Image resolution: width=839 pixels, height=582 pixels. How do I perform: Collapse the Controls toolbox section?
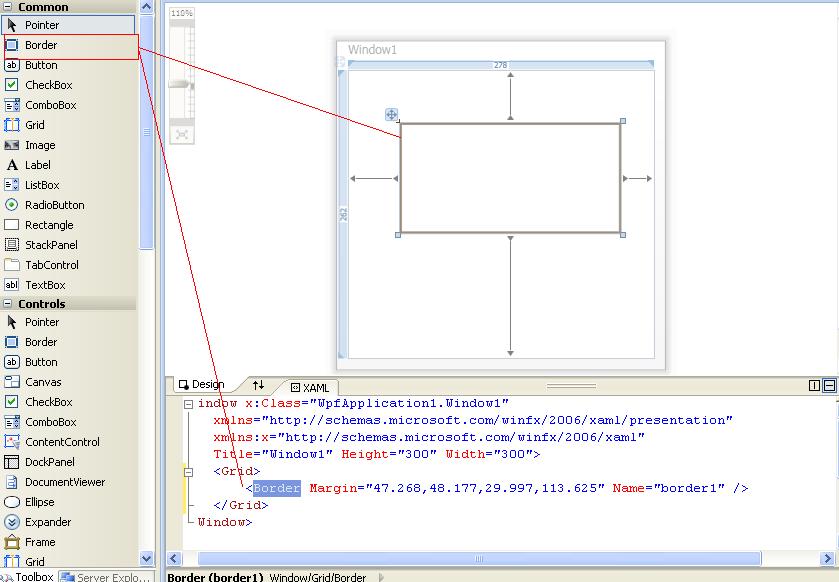tap(8, 303)
